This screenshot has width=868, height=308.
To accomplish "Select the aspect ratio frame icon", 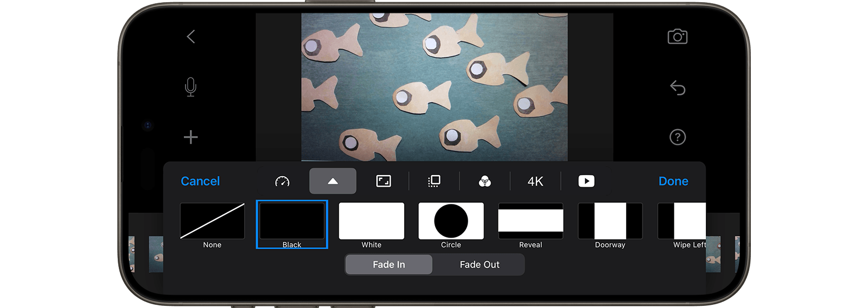I will pyautogui.click(x=384, y=181).
